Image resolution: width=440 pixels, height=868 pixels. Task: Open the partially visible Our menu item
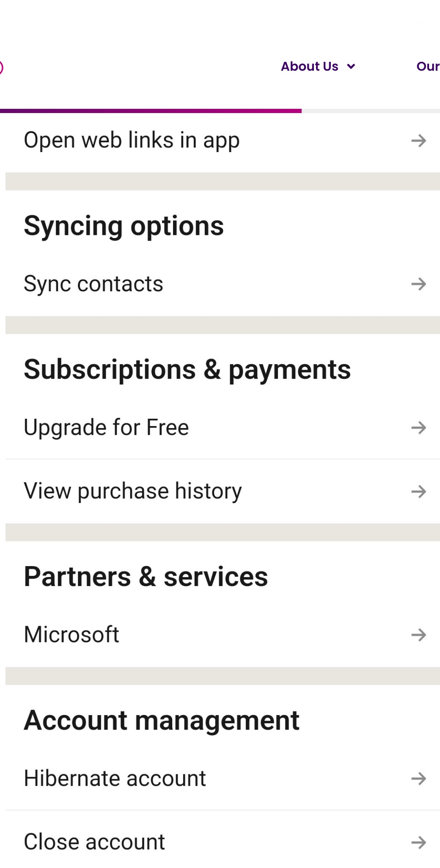coord(428,66)
